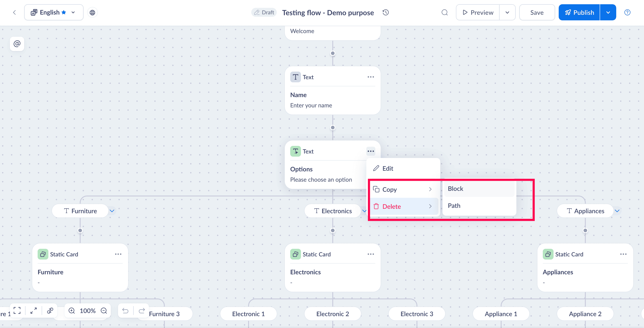Expand the Preview options dropdown arrow
This screenshot has height=328, width=644.
click(x=507, y=13)
